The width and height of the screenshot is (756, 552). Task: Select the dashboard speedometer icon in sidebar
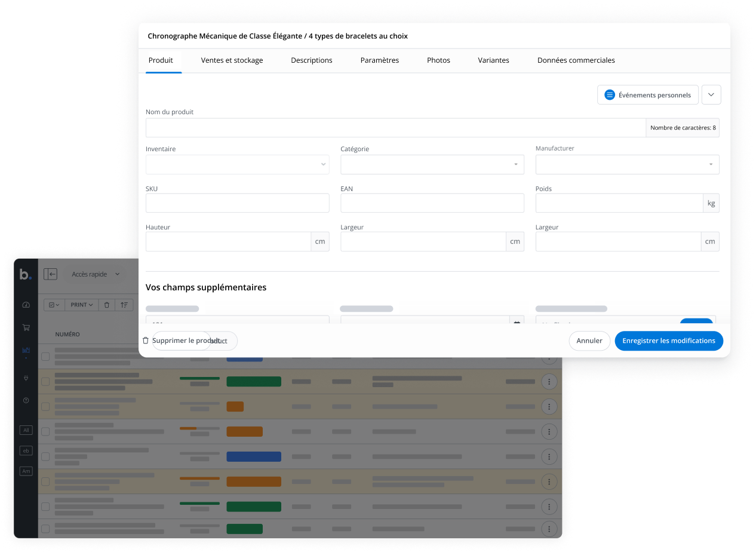click(26, 305)
